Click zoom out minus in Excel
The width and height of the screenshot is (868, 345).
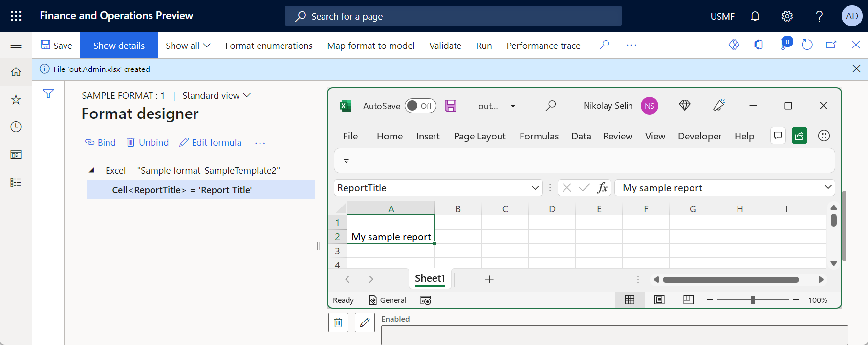click(x=710, y=299)
